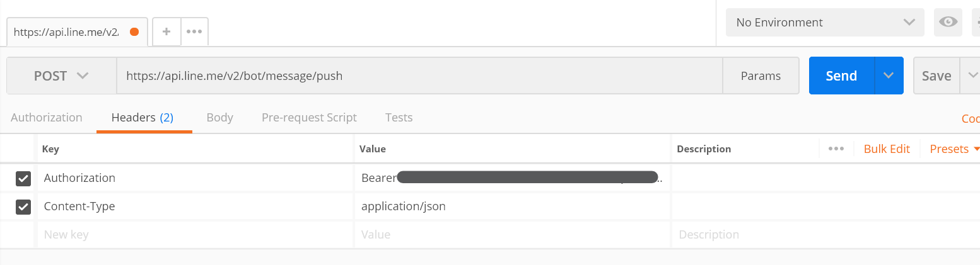The image size is (980, 265).
Task: Open the Send button dropdown arrow
Action: pos(889,76)
